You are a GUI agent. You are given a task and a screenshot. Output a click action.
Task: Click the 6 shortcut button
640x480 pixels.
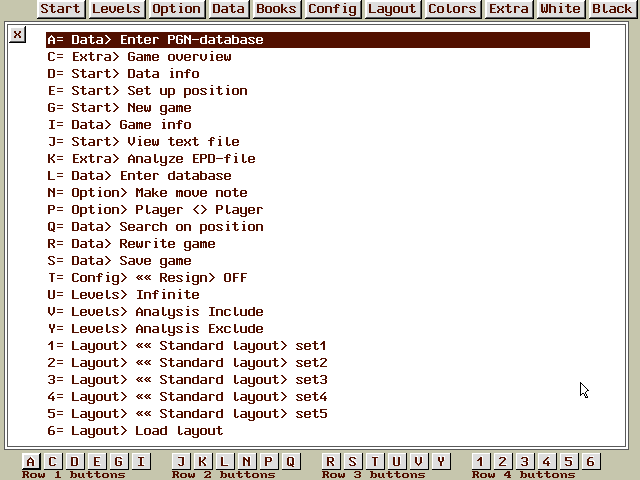(591, 461)
